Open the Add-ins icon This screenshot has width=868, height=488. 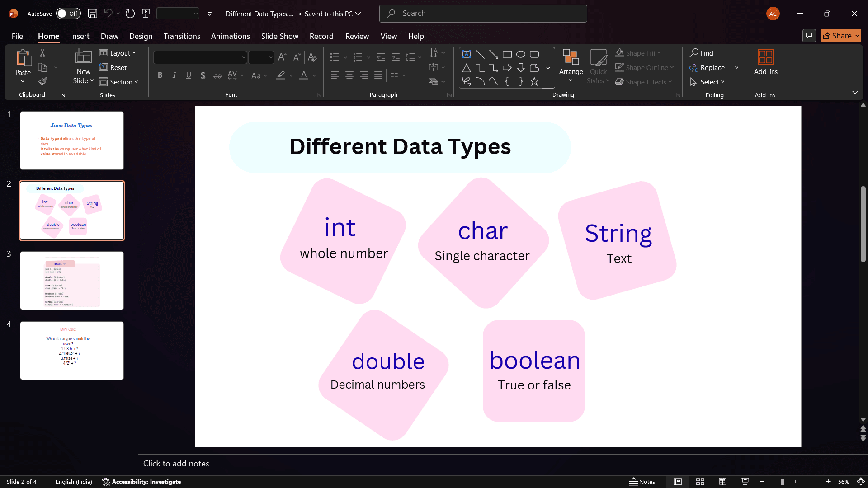coord(766,57)
